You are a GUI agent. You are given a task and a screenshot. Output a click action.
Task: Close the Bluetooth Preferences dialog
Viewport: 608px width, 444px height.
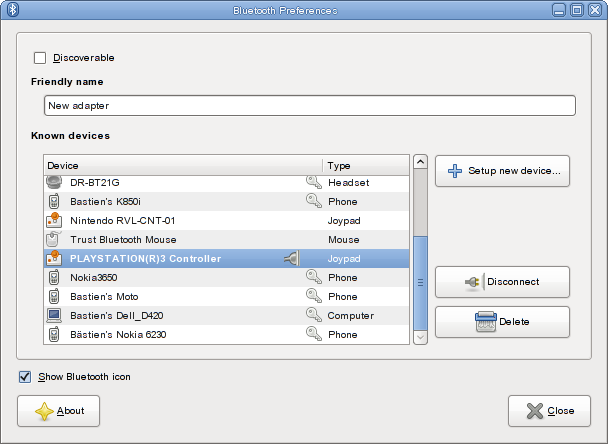pos(549,411)
